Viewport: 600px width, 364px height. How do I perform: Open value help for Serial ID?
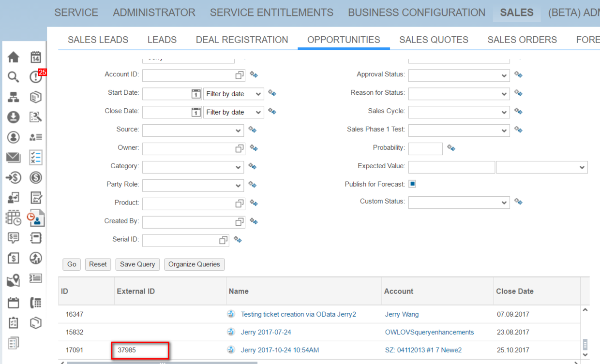[x=223, y=240]
